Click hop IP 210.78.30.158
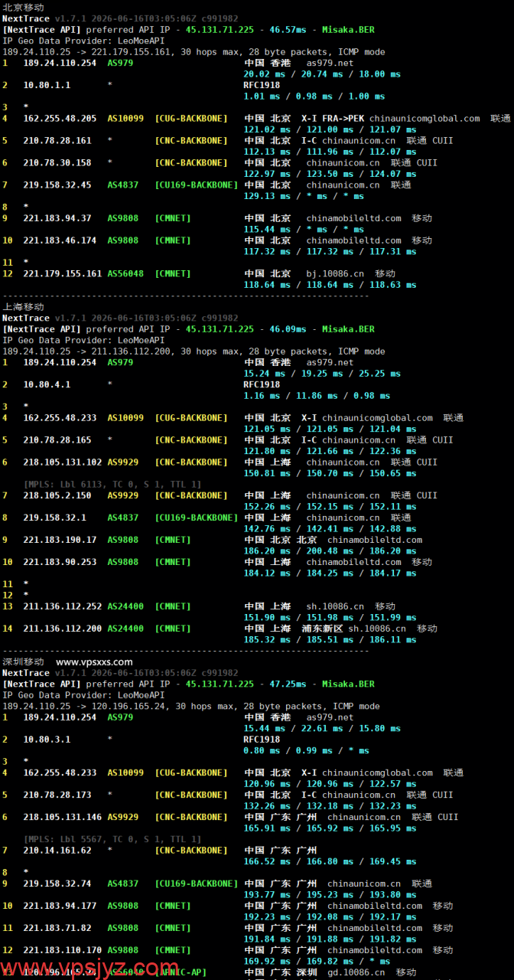Screen dimensions: 514x980 tap(57, 162)
